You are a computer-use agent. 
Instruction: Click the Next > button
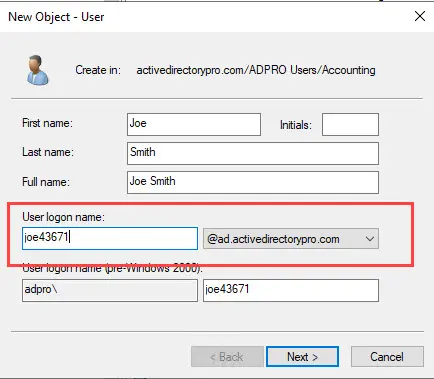click(302, 357)
